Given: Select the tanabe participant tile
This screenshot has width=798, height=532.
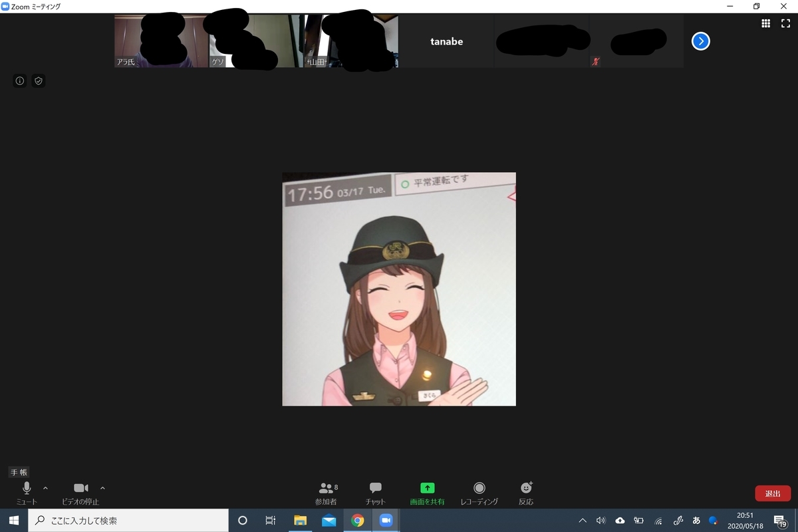Looking at the screenshot, I should click(447, 41).
